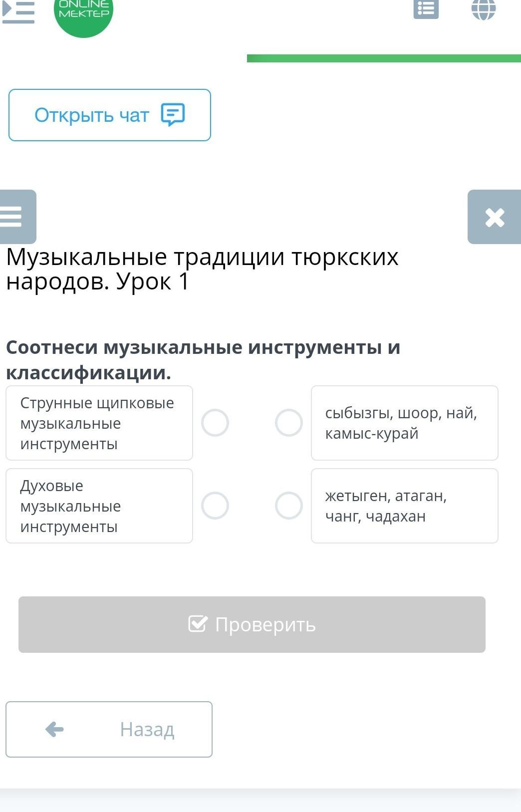Open the language globe icon
Screen dimensions: 521x812
[x=483, y=9]
